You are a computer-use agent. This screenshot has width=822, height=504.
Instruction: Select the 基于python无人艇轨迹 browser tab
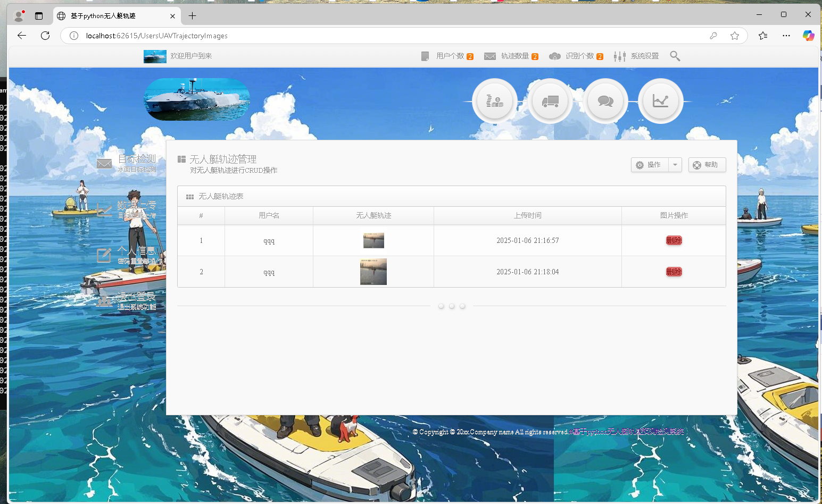pyautogui.click(x=117, y=16)
